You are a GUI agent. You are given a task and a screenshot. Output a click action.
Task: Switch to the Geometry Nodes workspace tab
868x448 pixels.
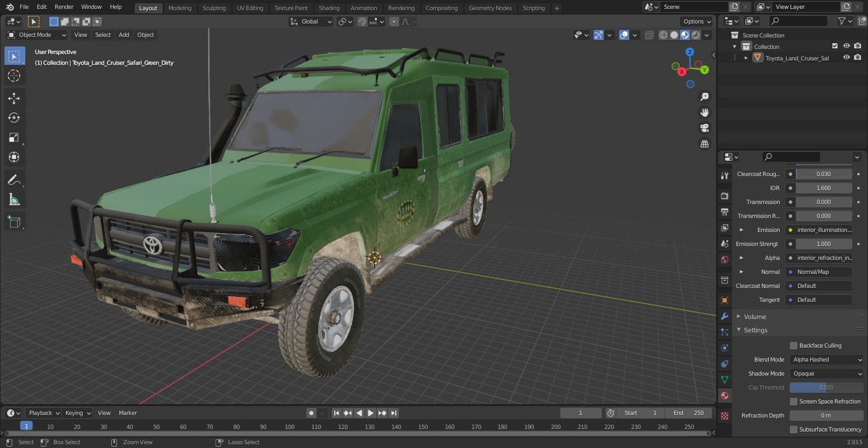(490, 8)
